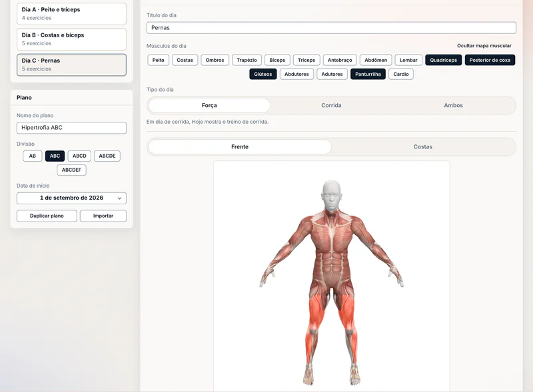
Task: Deselect the Panturrilha muscle chip
Action: click(368, 74)
